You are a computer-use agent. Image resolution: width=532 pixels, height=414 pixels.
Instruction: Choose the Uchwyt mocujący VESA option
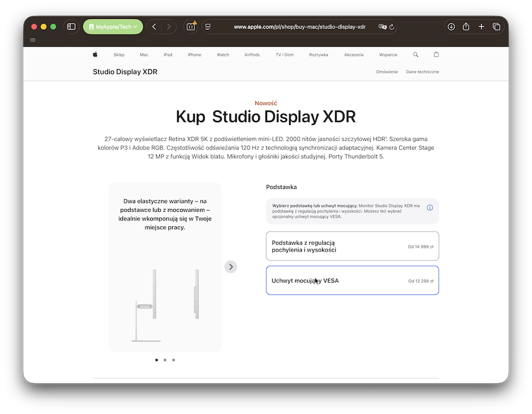(x=352, y=280)
